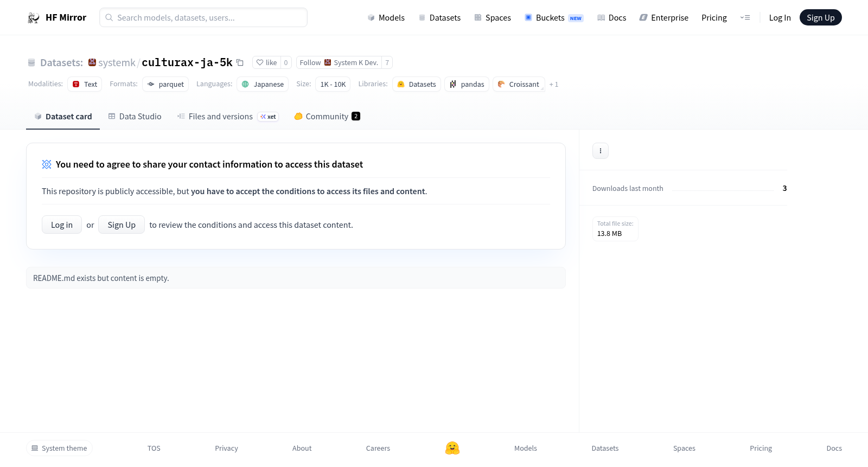Open the Models footer link
This screenshot has height=467, width=868.
click(x=526, y=448)
